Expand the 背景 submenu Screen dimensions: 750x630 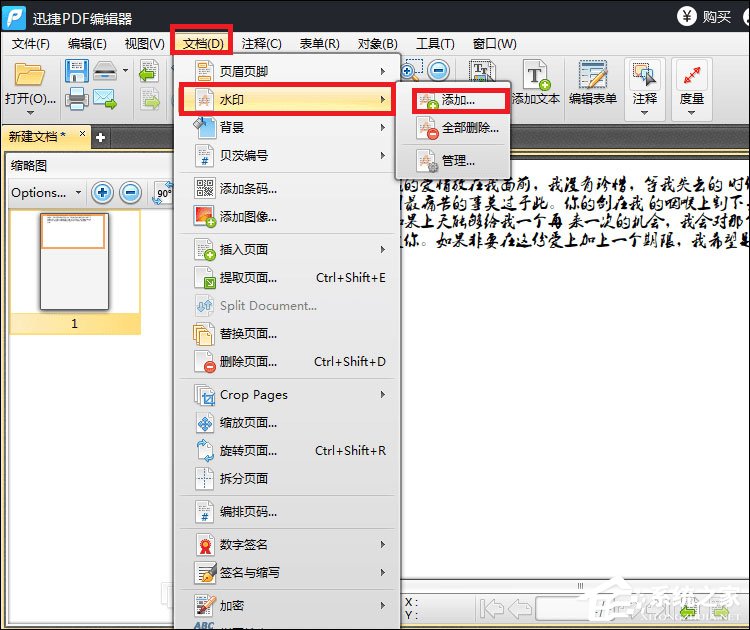pos(288,127)
